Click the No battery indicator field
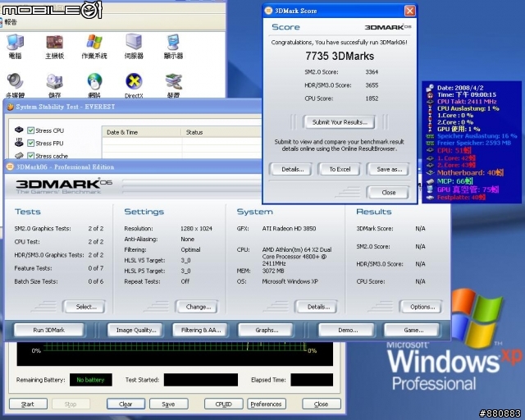Image resolution: width=525 pixels, height=420 pixels. click(x=91, y=380)
